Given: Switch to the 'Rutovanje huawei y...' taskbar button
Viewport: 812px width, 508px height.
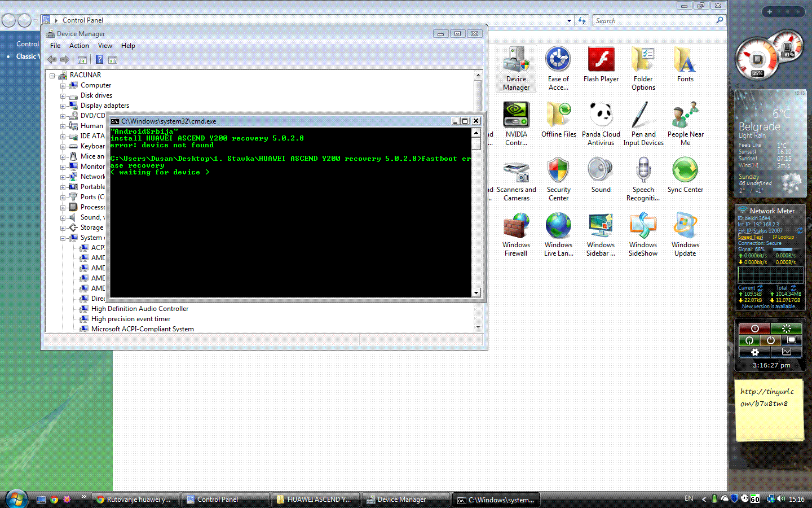Looking at the screenshot, I should point(135,500).
